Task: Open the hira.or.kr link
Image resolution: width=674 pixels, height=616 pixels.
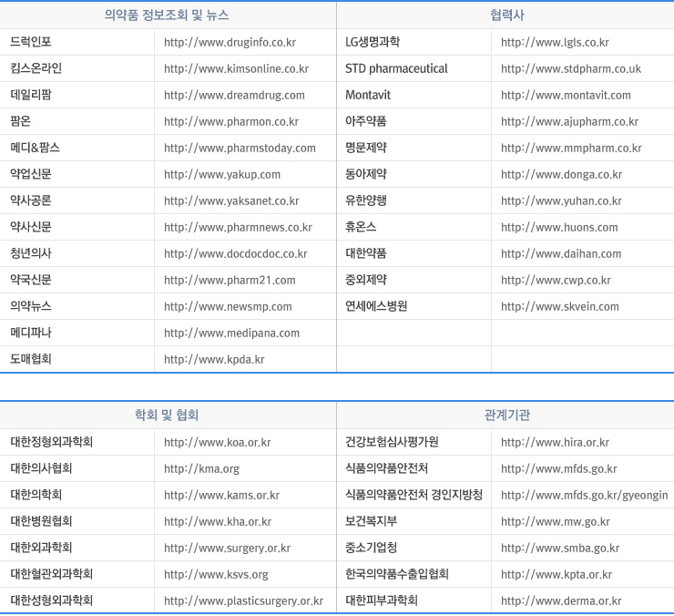Action: (555, 443)
